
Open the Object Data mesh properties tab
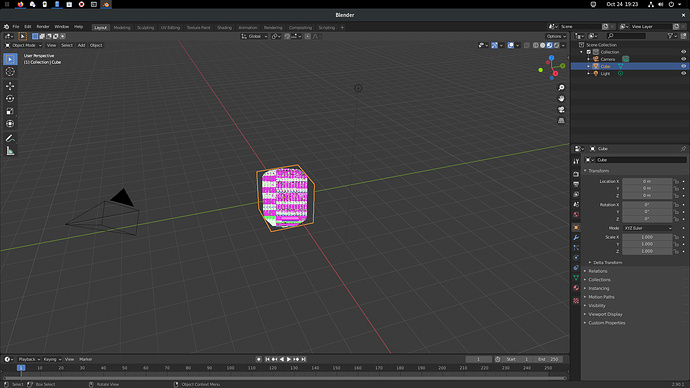point(576,278)
